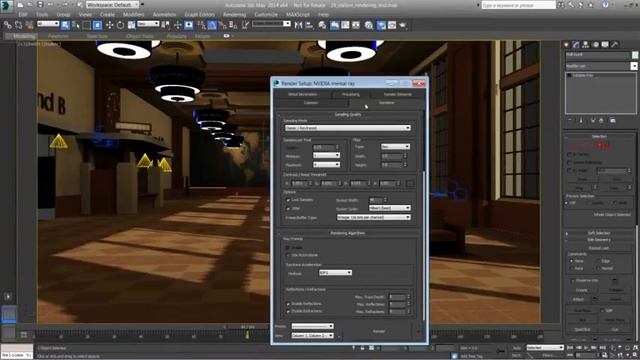Activate Select and Scale tool
The width and height of the screenshot is (640, 360).
tap(131, 25)
